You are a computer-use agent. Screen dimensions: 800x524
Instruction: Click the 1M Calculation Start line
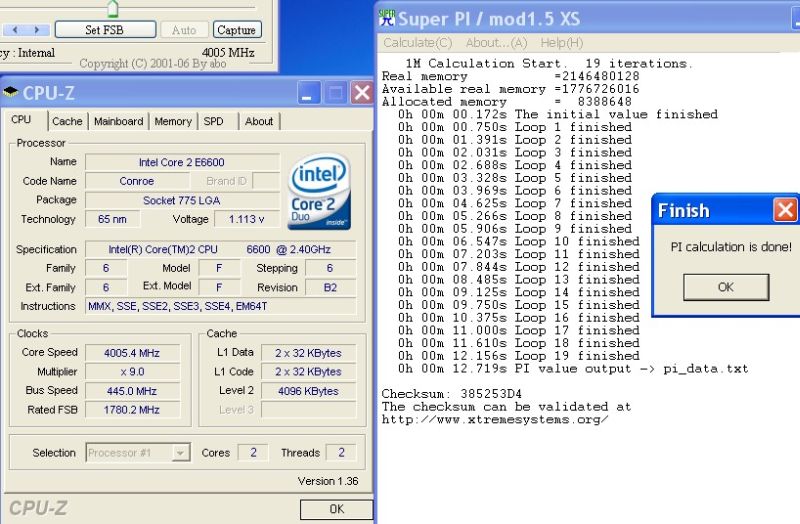click(x=549, y=63)
